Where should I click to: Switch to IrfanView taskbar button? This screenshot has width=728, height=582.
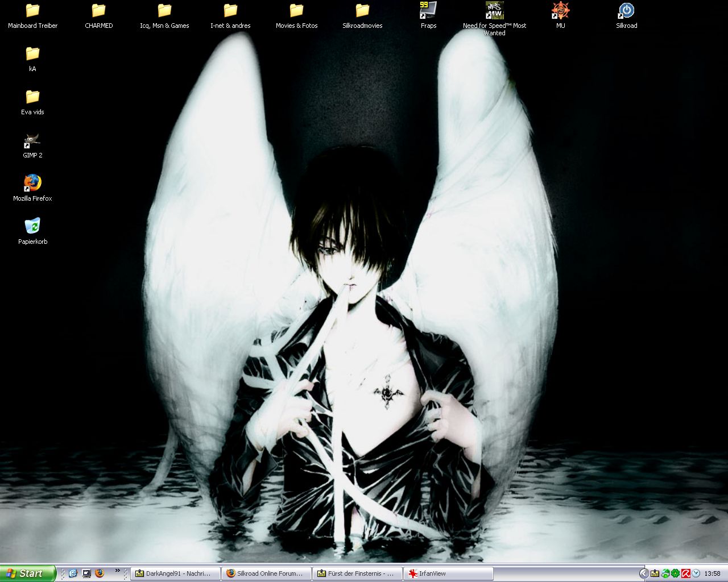tap(448, 573)
